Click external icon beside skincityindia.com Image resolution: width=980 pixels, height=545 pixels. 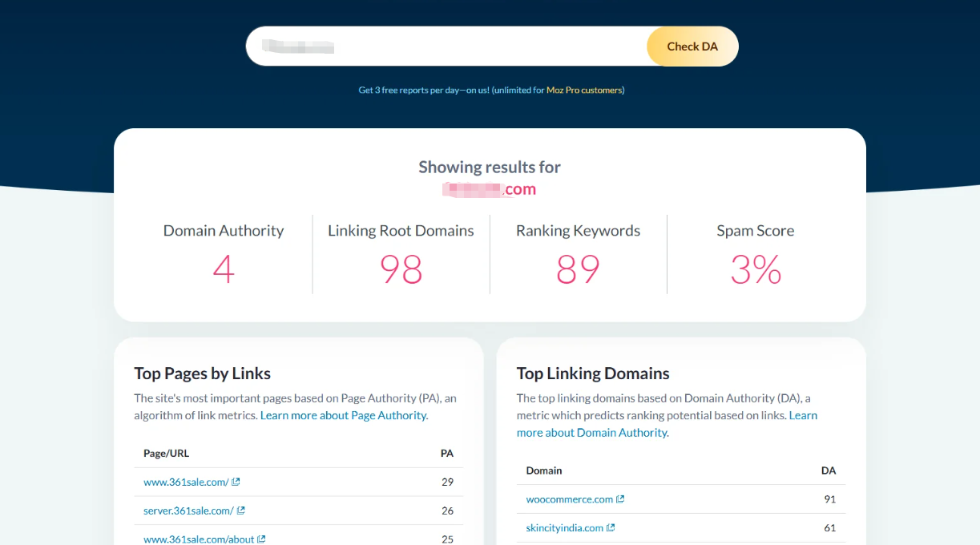(x=611, y=528)
